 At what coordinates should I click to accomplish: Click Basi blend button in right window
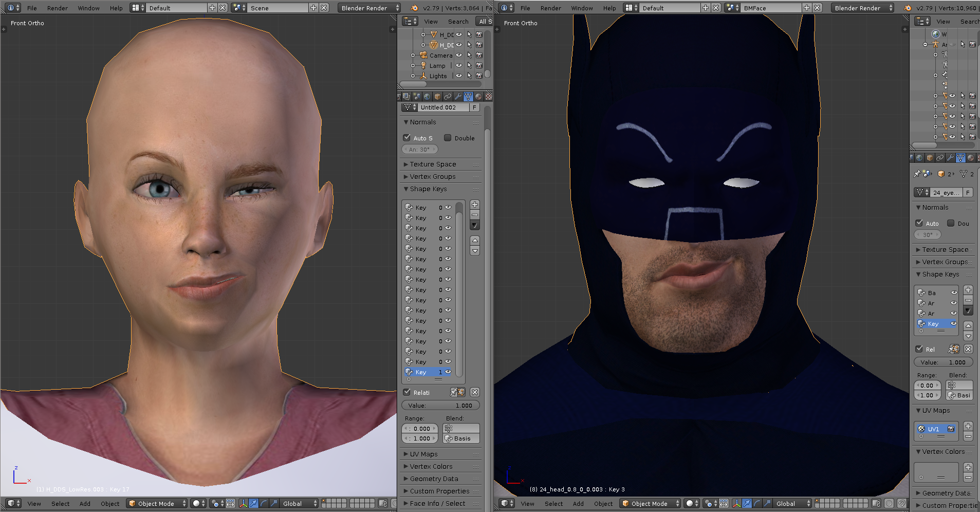pyautogui.click(x=959, y=395)
